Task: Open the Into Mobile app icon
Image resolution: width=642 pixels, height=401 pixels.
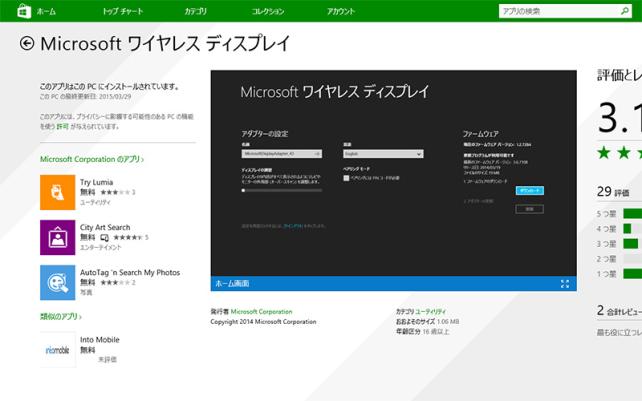Action: tap(57, 350)
